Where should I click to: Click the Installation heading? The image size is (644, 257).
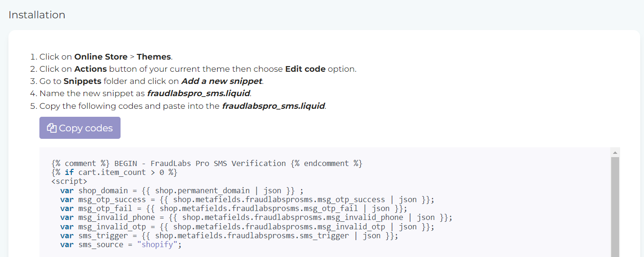37,15
